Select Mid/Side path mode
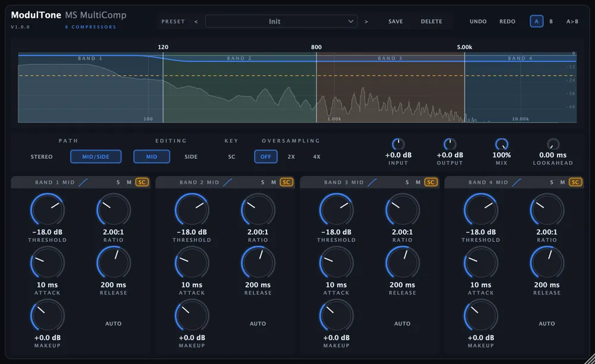 point(96,156)
